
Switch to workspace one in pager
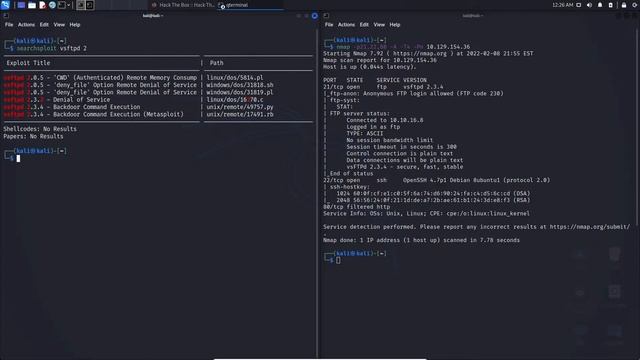point(81,5)
